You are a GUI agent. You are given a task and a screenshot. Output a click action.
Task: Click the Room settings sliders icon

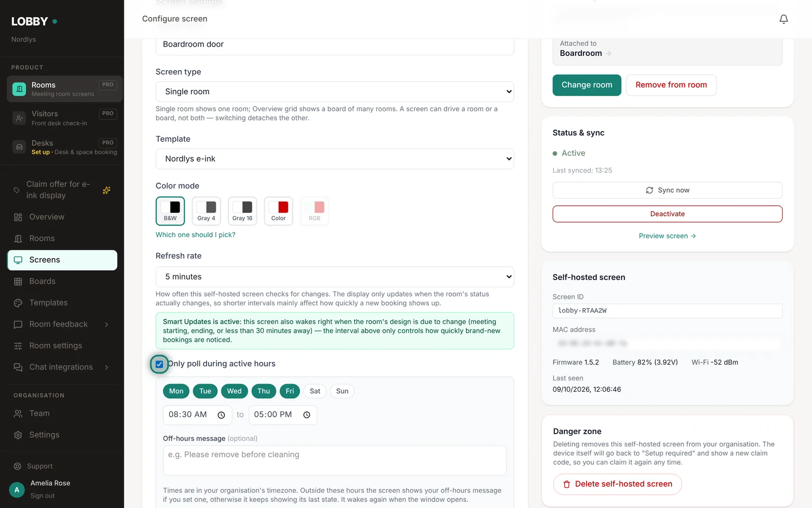[18, 346]
